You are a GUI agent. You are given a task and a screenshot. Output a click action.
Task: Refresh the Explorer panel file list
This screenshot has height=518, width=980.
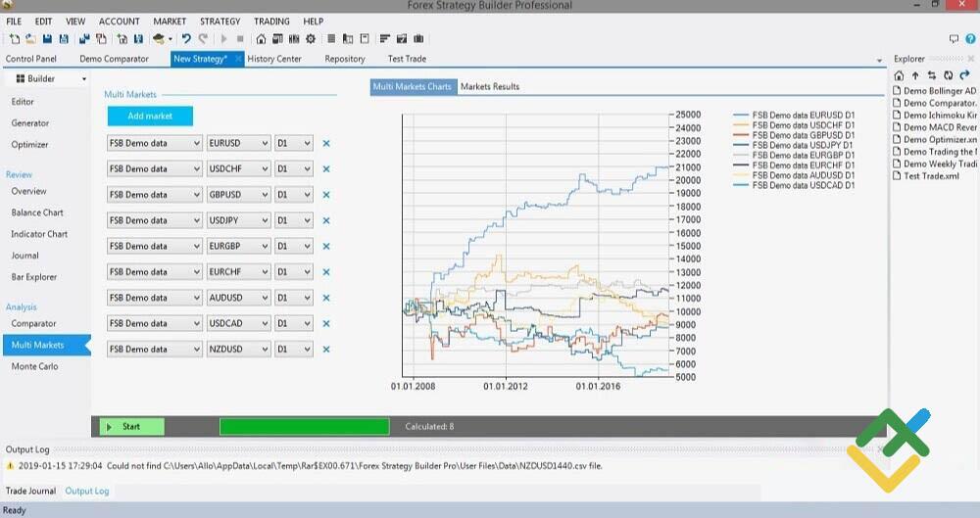[948, 75]
